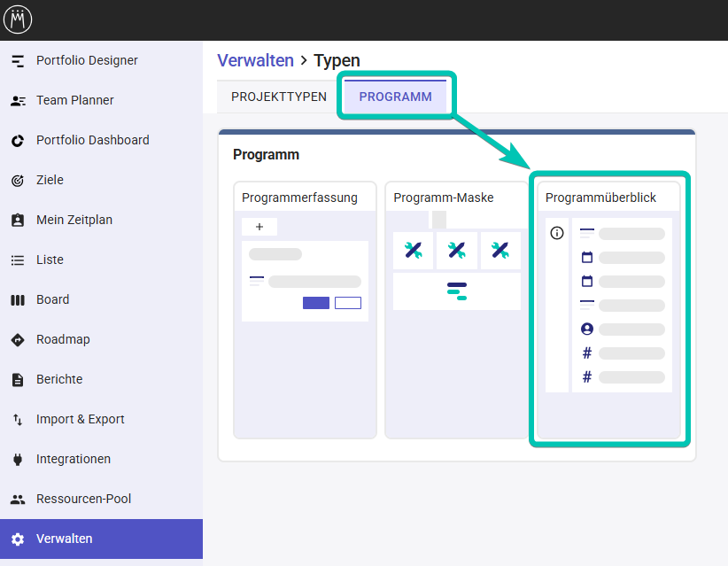The image size is (728, 566).
Task: Click the Verwalten breadcrumb link
Action: click(x=255, y=60)
